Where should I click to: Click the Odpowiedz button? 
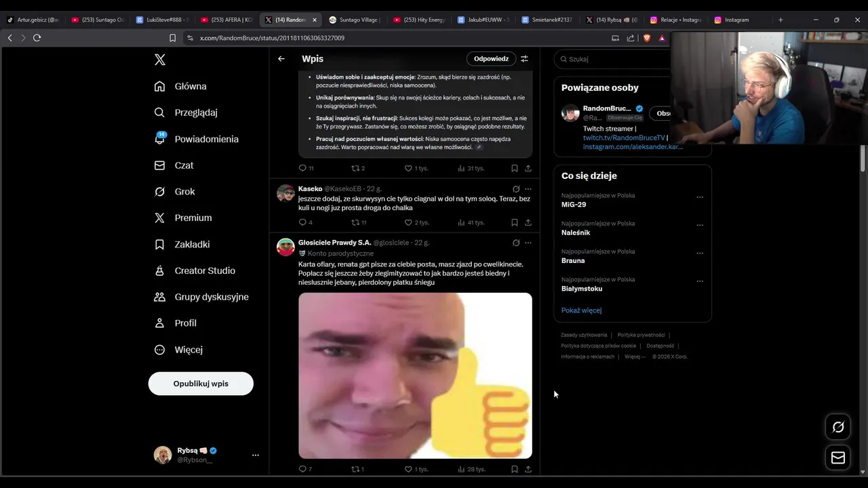[x=491, y=59]
